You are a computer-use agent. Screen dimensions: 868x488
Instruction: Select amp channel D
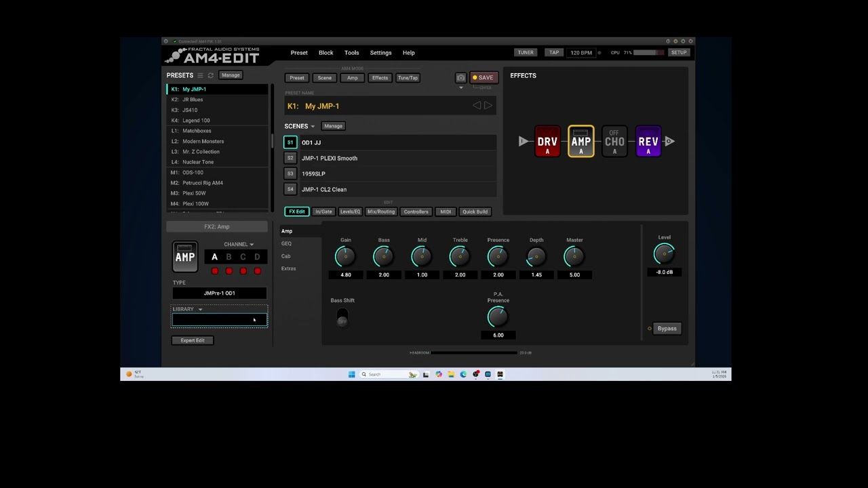point(258,257)
